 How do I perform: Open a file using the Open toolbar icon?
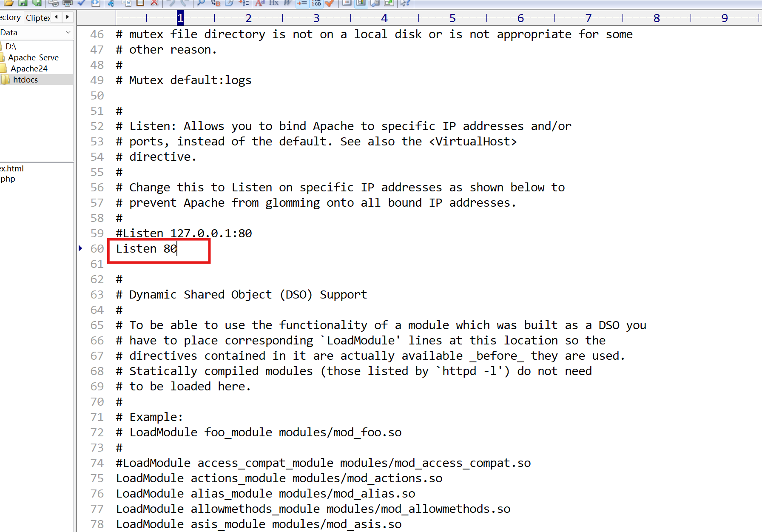coord(9,3)
